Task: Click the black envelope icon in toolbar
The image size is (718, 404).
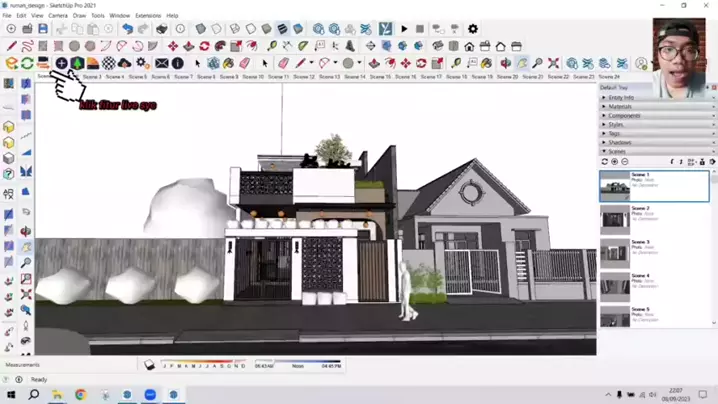Action: click(x=161, y=63)
